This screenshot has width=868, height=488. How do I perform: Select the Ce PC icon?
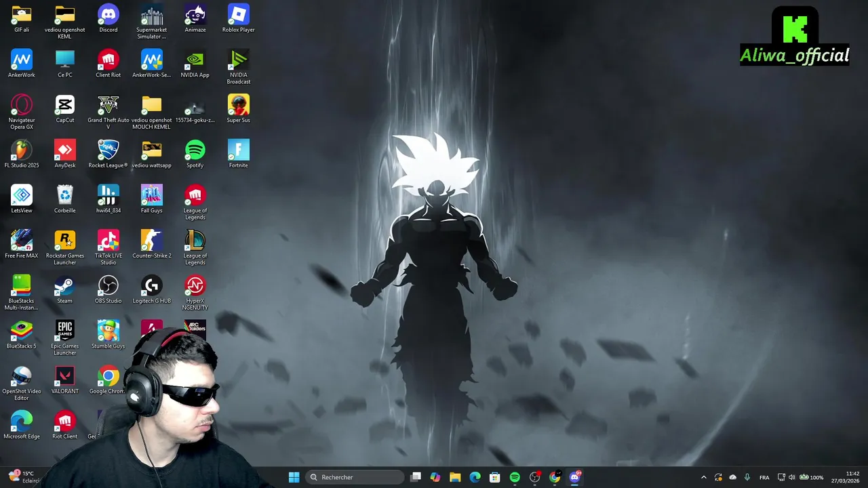65,64
